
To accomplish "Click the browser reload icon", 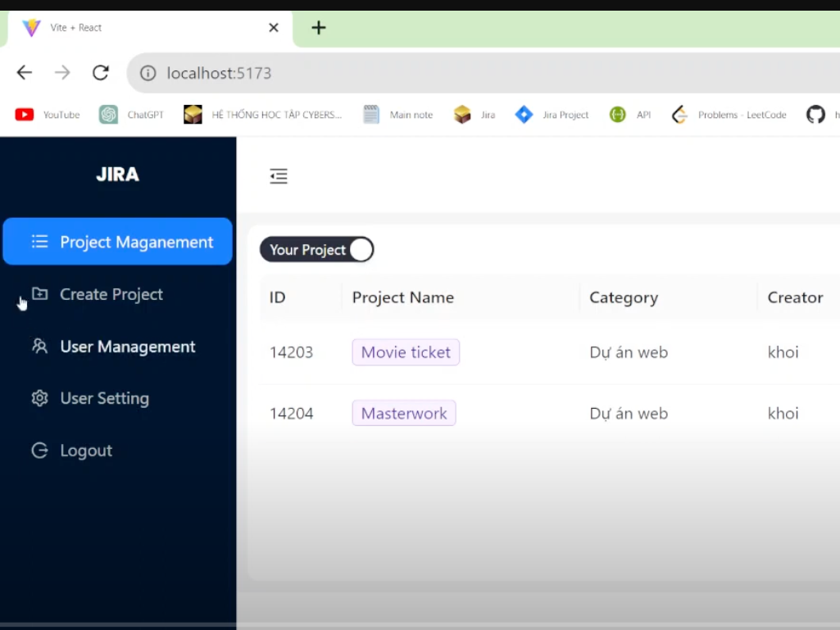I will [100, 73].
